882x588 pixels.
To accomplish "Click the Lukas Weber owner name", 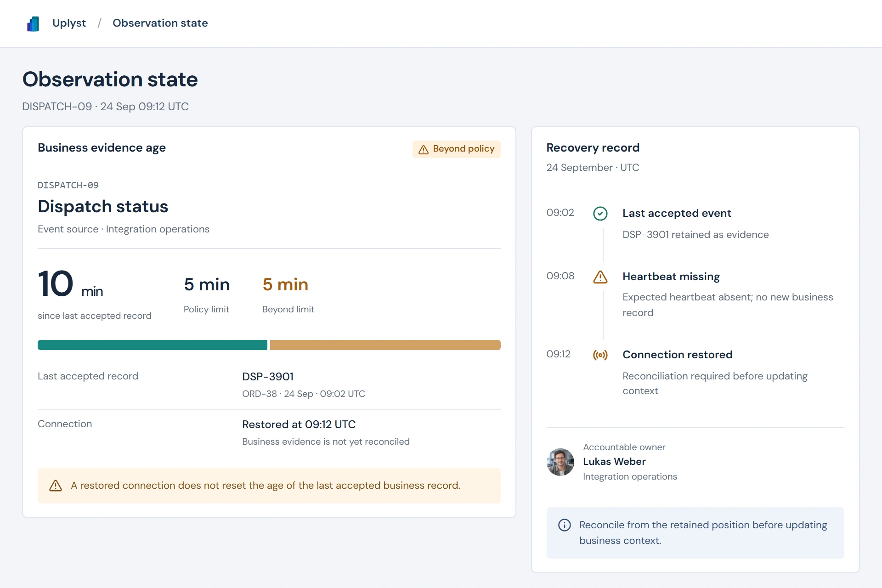I will (614, 462).
